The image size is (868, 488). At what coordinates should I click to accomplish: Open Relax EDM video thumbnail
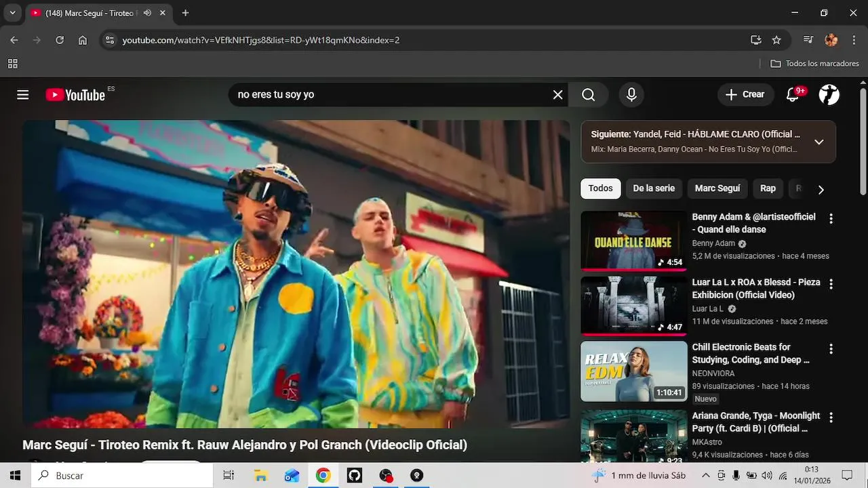click(633, 371)
